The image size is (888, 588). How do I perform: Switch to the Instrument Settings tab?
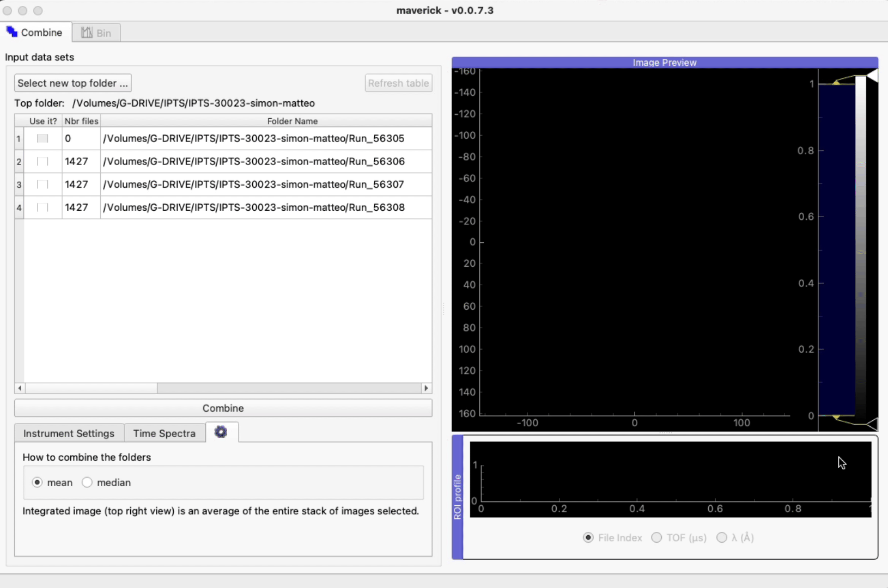click(69, 433)
